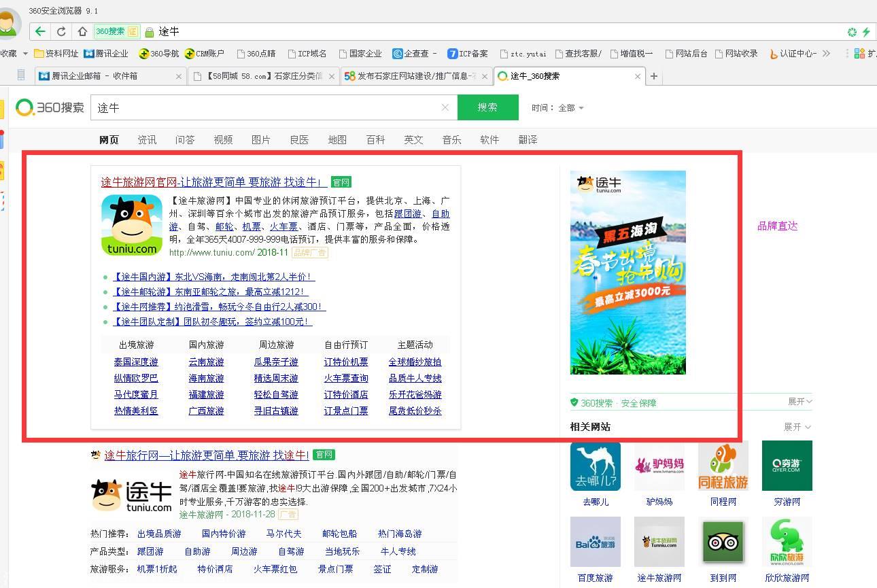Click the browser back arrow button
Screen dimensions: 877x588
click(x=40, y=31)
